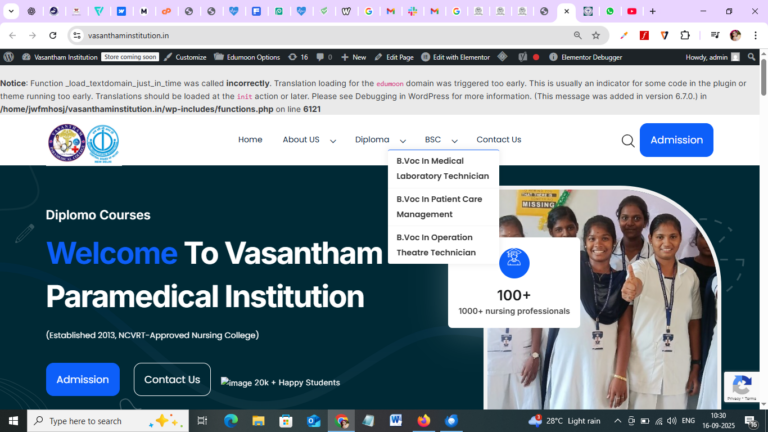
Task: Bookmark this page with star icon
Action: coord(596,35)
